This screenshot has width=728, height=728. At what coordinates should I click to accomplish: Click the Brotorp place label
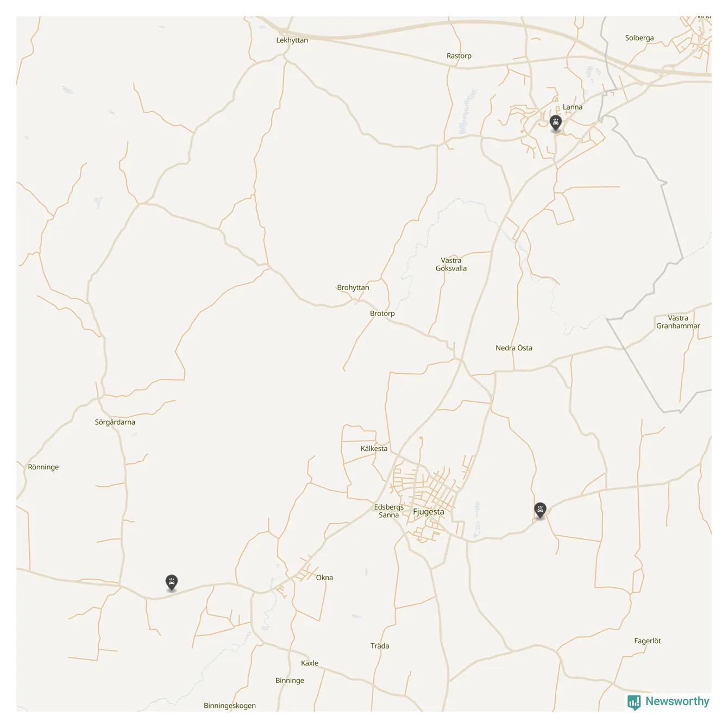[x=382, y=313]
